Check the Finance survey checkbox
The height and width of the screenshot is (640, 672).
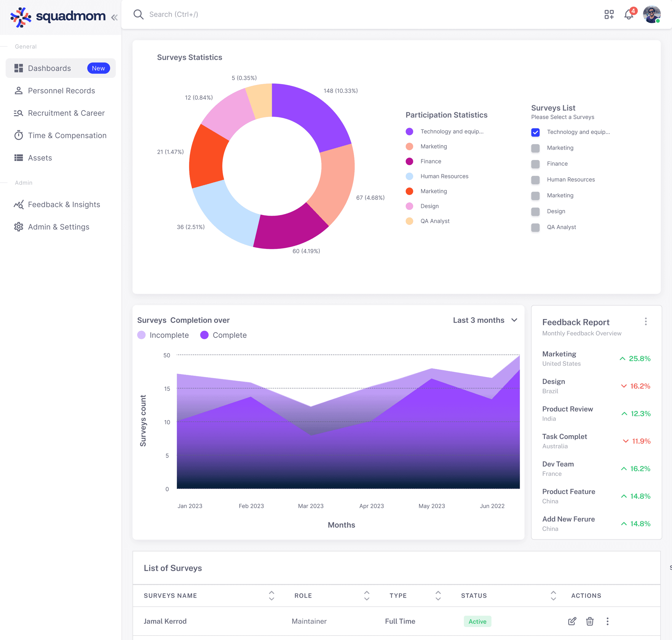tap(535, 164)
